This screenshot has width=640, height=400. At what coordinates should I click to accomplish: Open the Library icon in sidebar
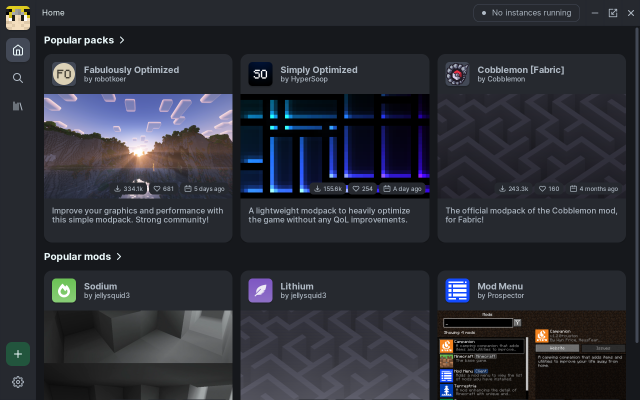[17, 106]
